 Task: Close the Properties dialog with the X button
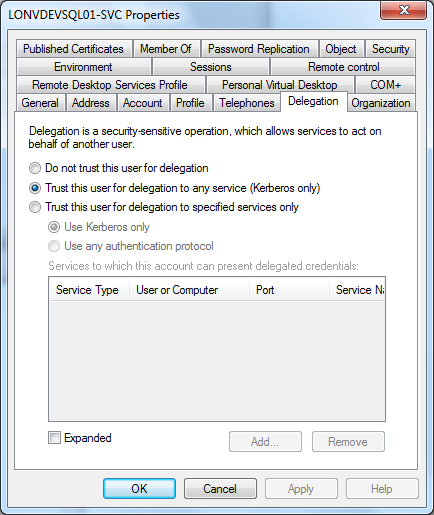[404, 10]
